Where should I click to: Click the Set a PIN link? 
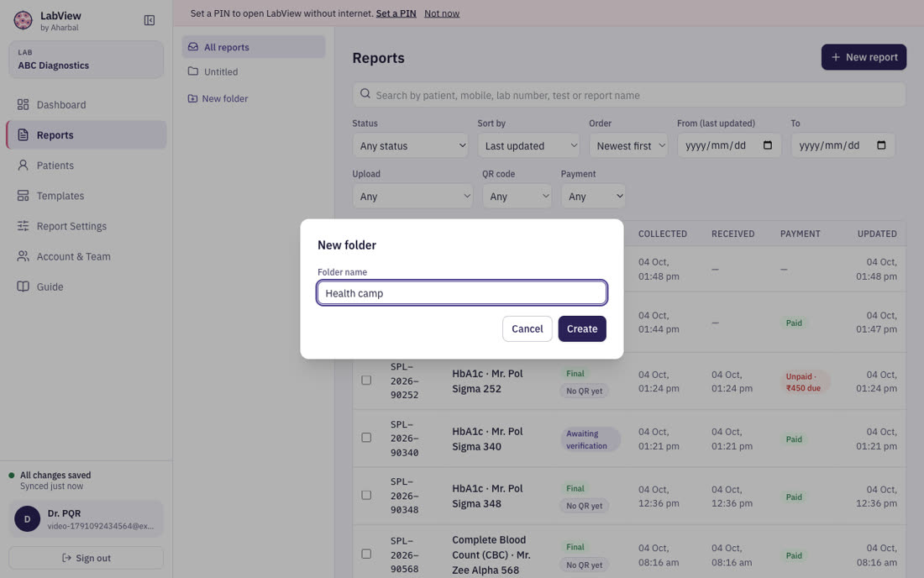pos(396,13)
